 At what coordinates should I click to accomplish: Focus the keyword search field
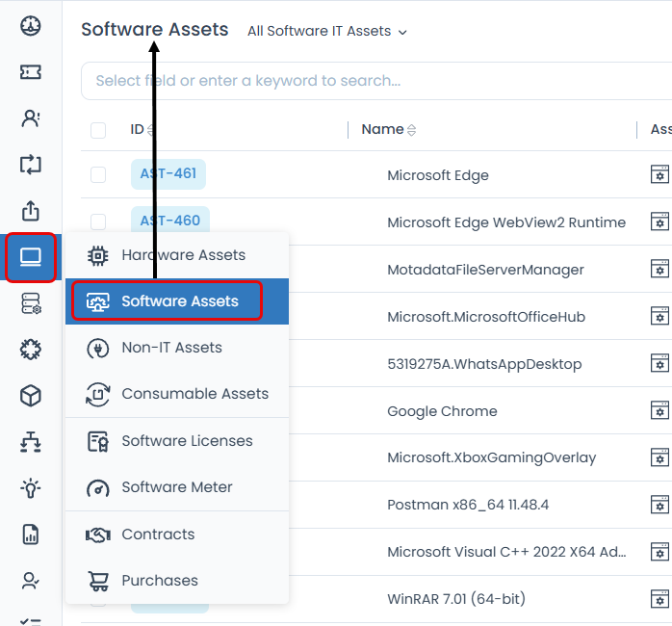tap(376, 81)
